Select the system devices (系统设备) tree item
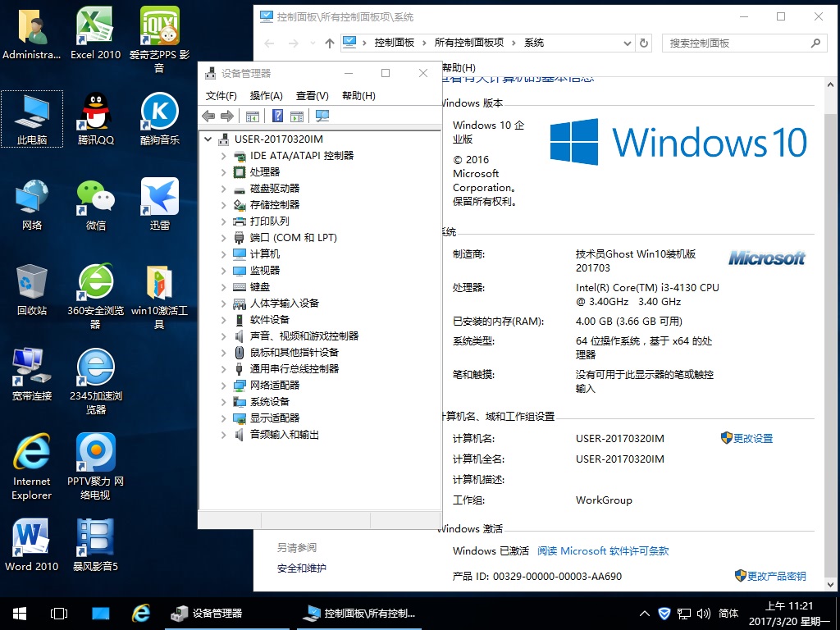Image resolution: width=840 pixels, height=630 pixels. pyautogui.click(x=269, y=402)
